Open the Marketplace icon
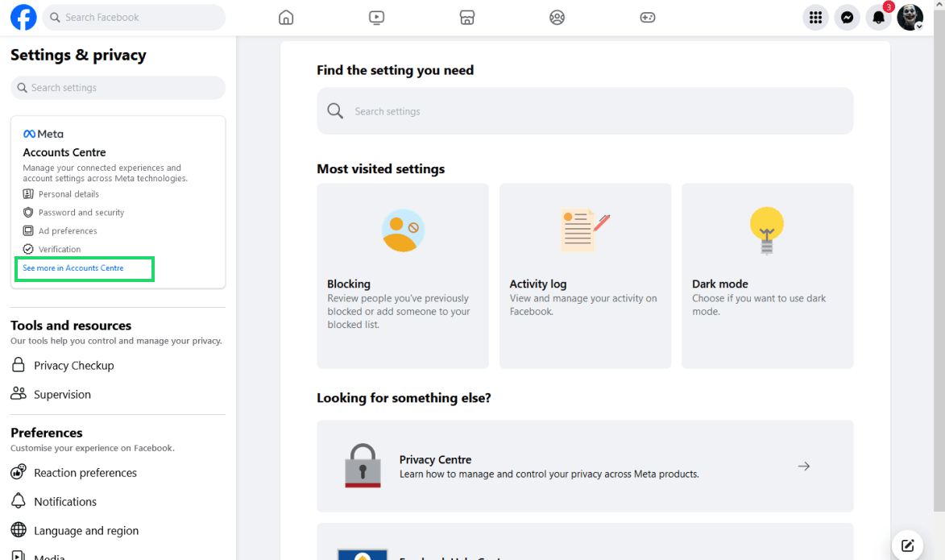The image size is (945, 560). point(466,17)
